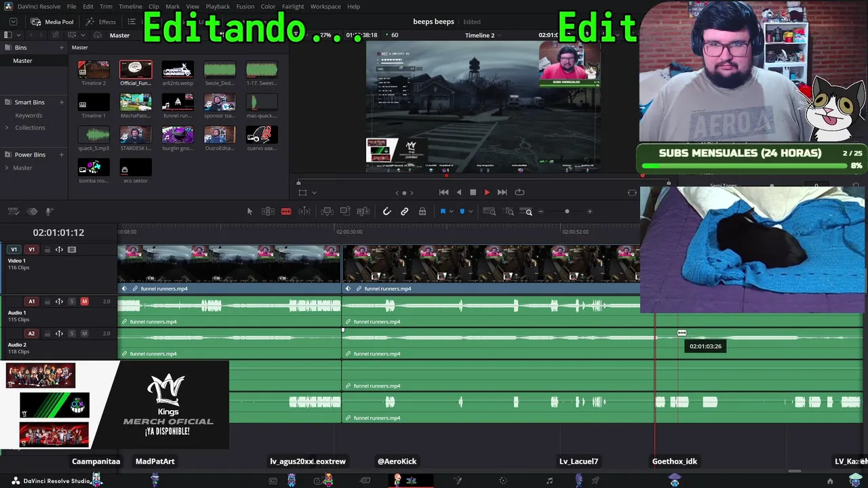Mute Audio 1 with red M button
Viewport: 868px width, 488px height.
tap(84, 302)
